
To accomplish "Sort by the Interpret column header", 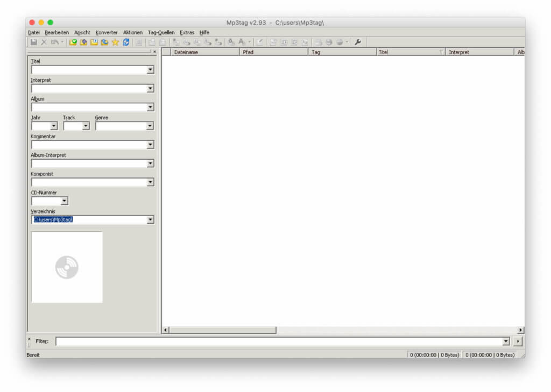I will tap(479, 52).
